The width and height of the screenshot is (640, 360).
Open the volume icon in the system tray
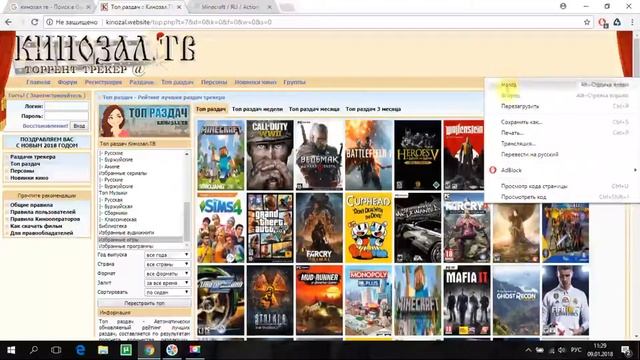[x=562, y=350]
